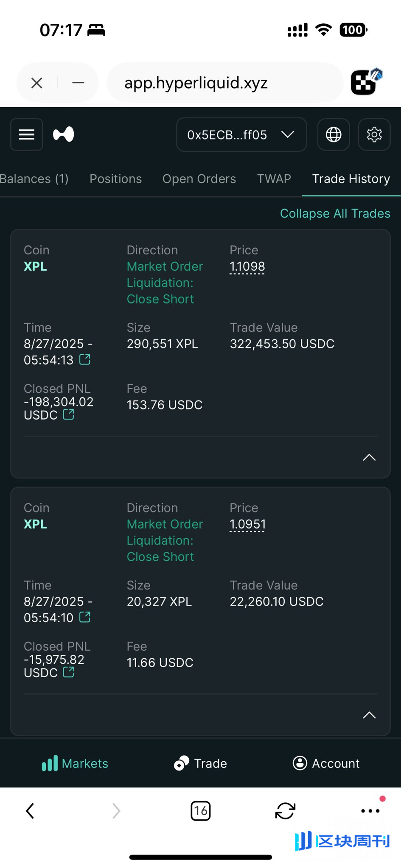The image size is (401, 868).
Task: Open the browser tab switcher showing 16
Action: click(x=201, y=811)
